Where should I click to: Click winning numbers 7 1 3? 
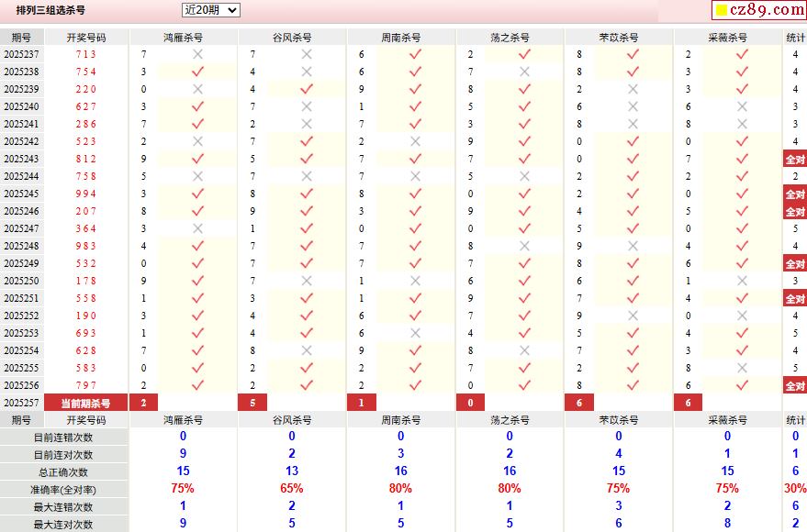tap(85, 54)
